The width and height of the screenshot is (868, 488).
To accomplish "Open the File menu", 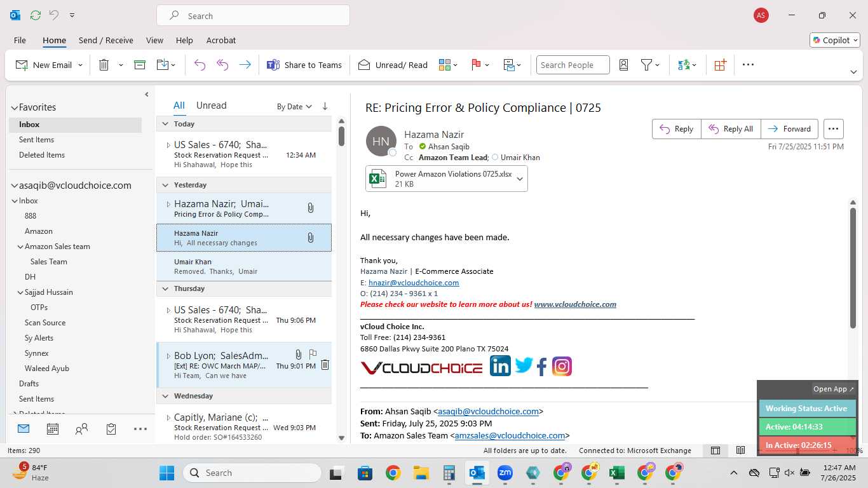I will 20,40.
